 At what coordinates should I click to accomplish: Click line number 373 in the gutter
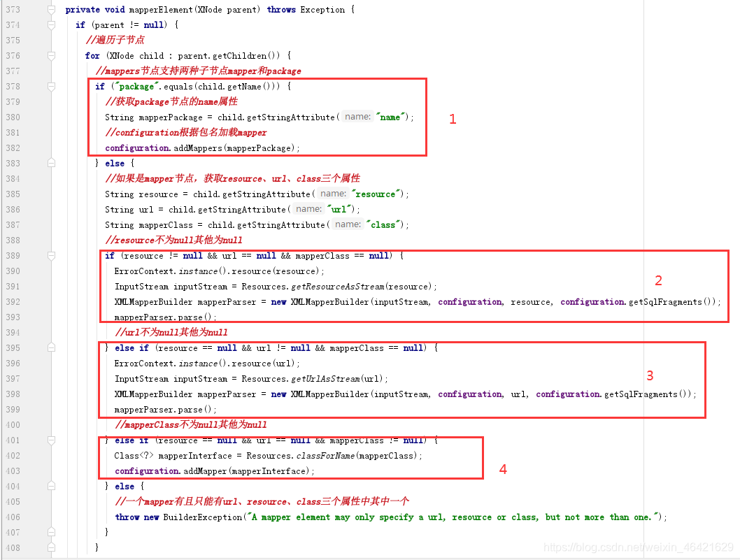pos(13,9)
